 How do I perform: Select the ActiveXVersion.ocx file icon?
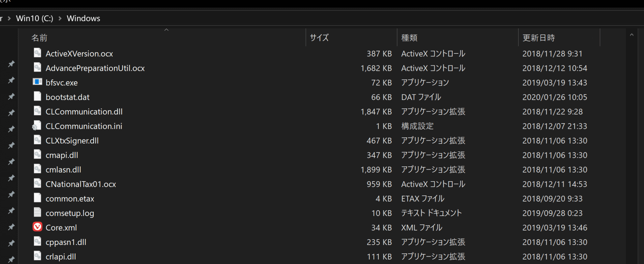(37, 53)
